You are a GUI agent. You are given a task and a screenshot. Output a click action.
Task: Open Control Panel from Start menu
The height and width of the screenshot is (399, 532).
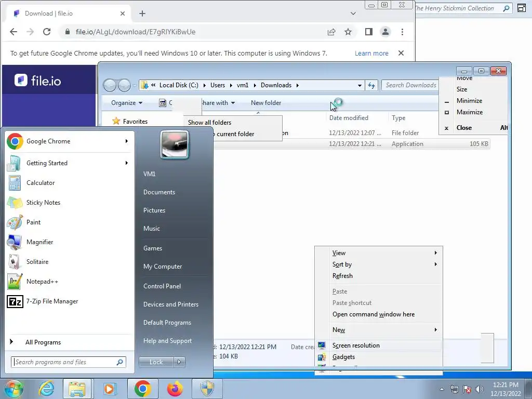tap(162, 286)
